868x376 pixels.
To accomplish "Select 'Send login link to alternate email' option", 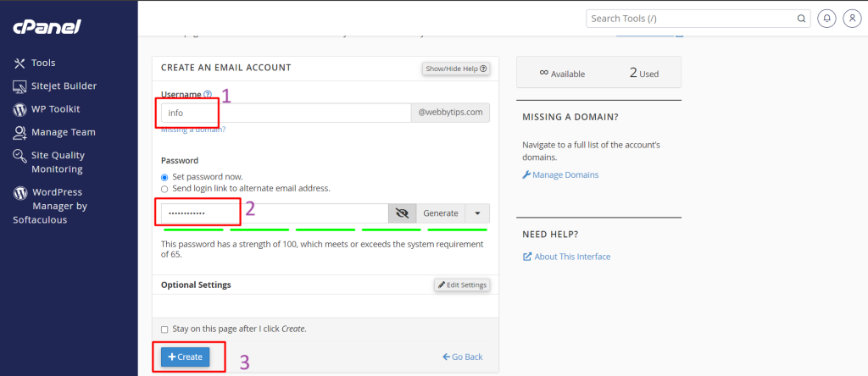I will coord(165,188).
